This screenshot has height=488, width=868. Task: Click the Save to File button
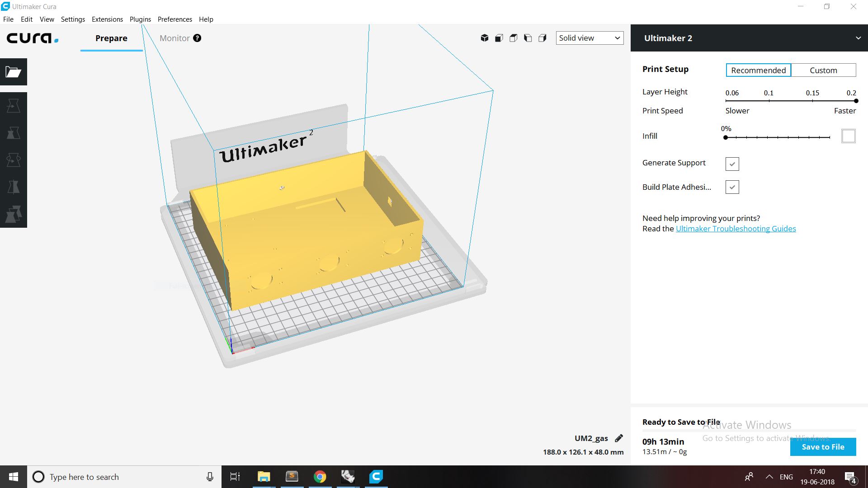coord(823,447)
